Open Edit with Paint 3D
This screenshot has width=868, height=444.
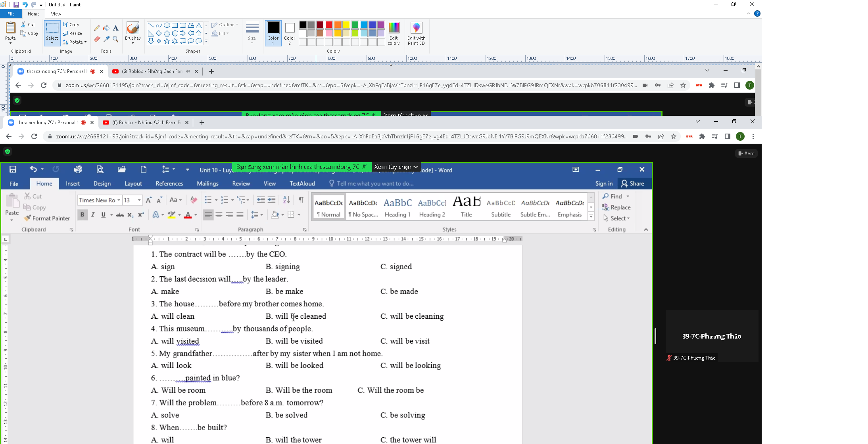[416, 33]
